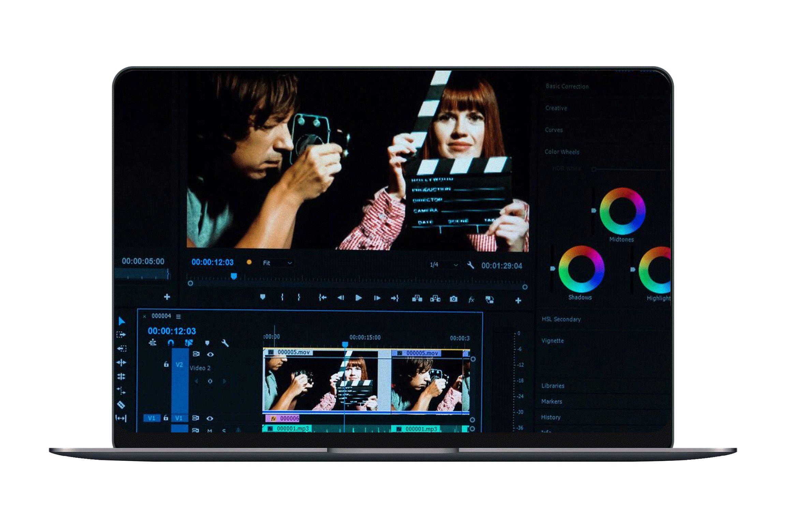Expand the Basic Correction section

coord(567,87)
